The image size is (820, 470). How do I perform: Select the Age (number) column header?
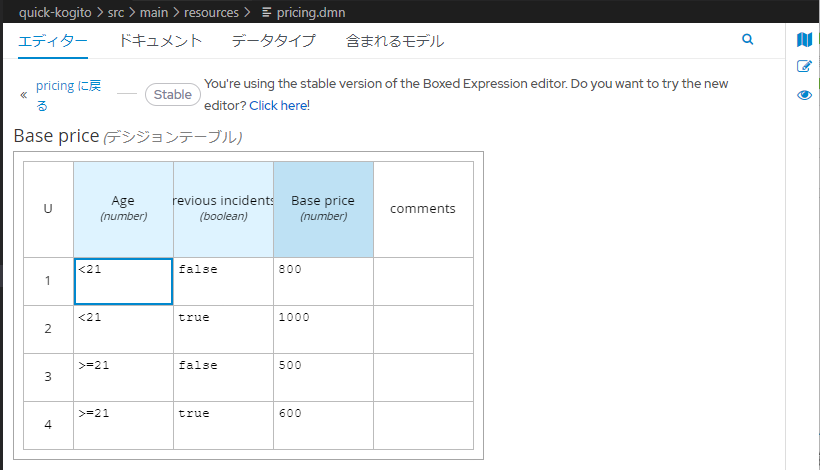pos(123,209)
